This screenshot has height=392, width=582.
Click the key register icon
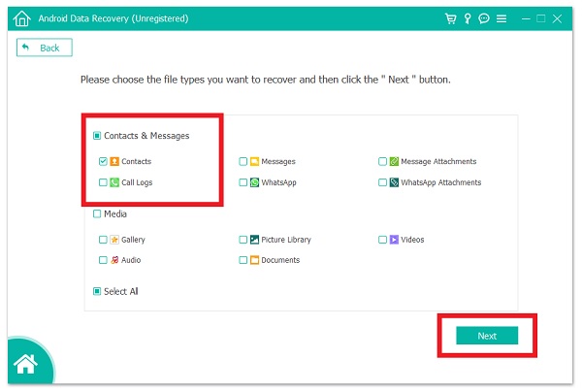coord(468,18)
